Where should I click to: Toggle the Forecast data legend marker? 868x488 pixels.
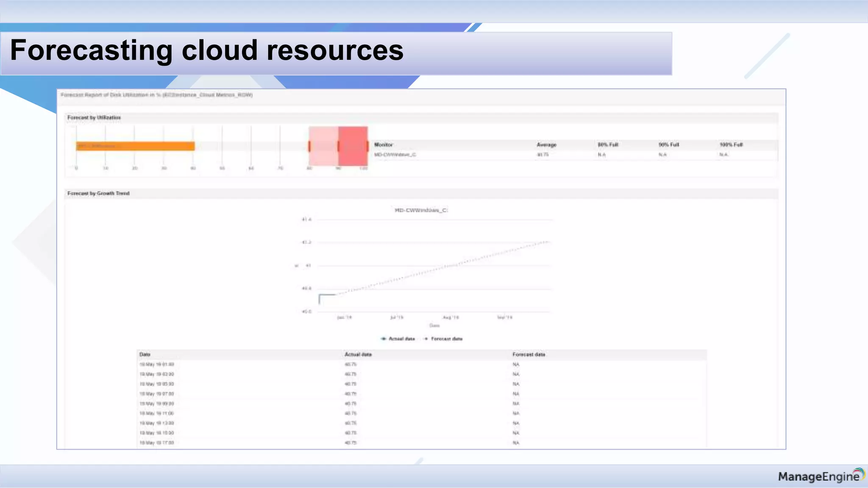click(x=426, y=339)
